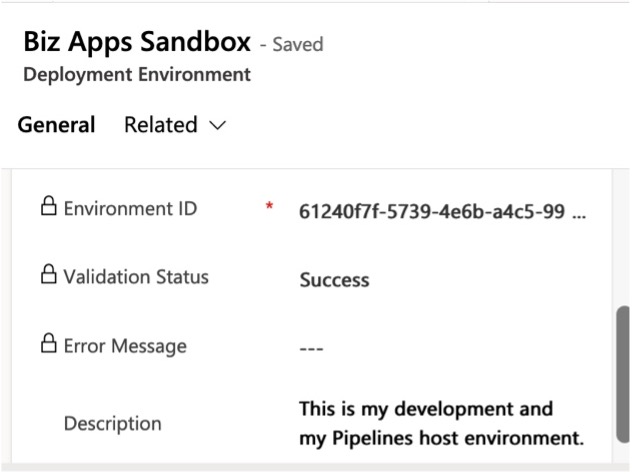Switch to the General tab
632x476 pixels.
coord(56,125)
